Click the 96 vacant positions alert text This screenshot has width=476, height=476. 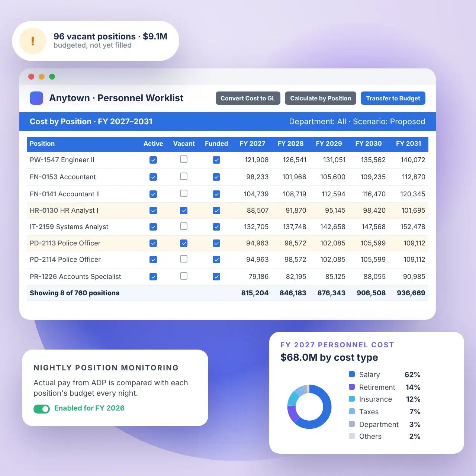110,36
